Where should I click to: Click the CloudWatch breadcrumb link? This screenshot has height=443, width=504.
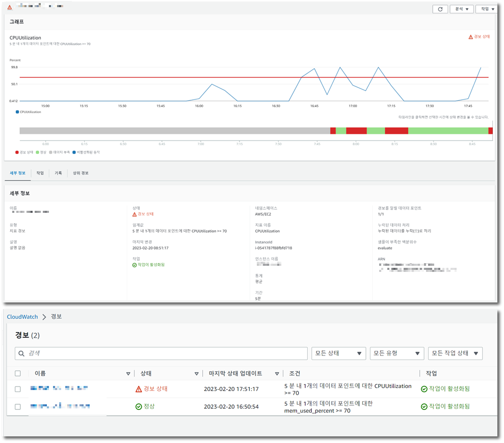tap(22, 317)
